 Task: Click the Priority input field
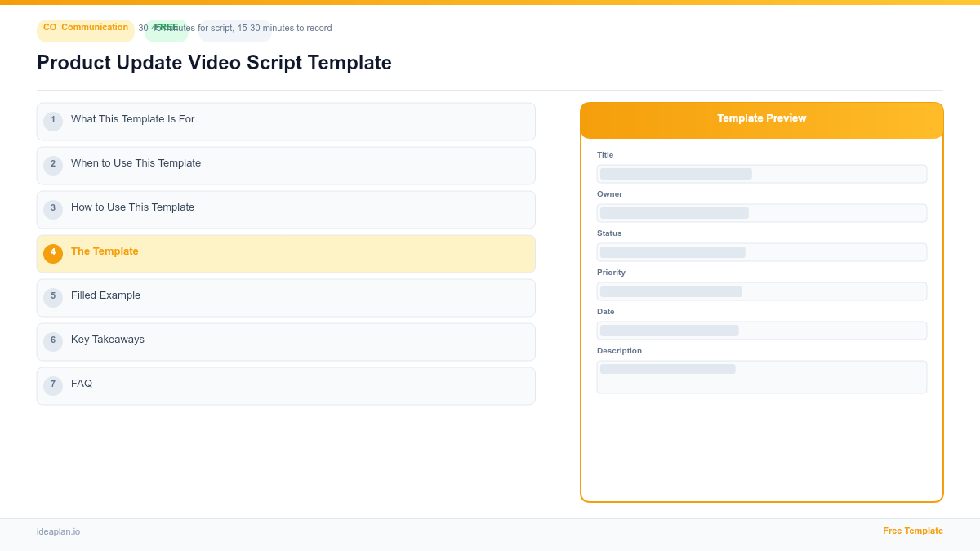point(762,291)
